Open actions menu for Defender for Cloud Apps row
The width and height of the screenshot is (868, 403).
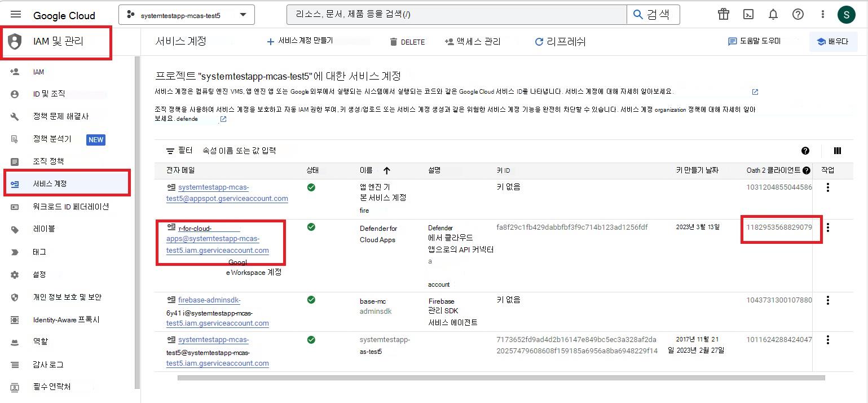point(828,227)
